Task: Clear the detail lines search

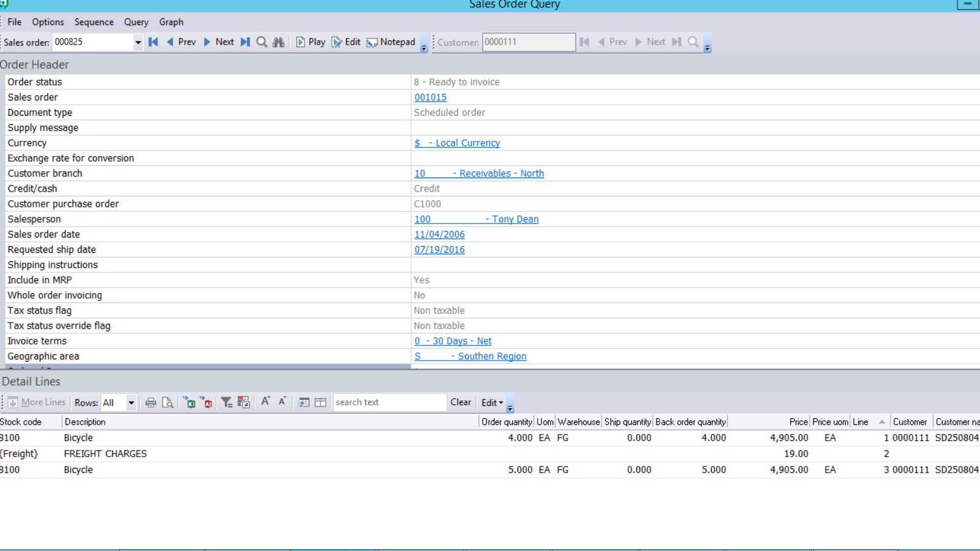Action: tap(461, 402)
